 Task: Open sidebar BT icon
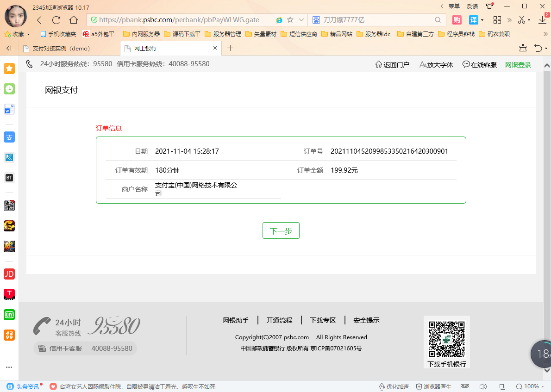click(9, 178)
